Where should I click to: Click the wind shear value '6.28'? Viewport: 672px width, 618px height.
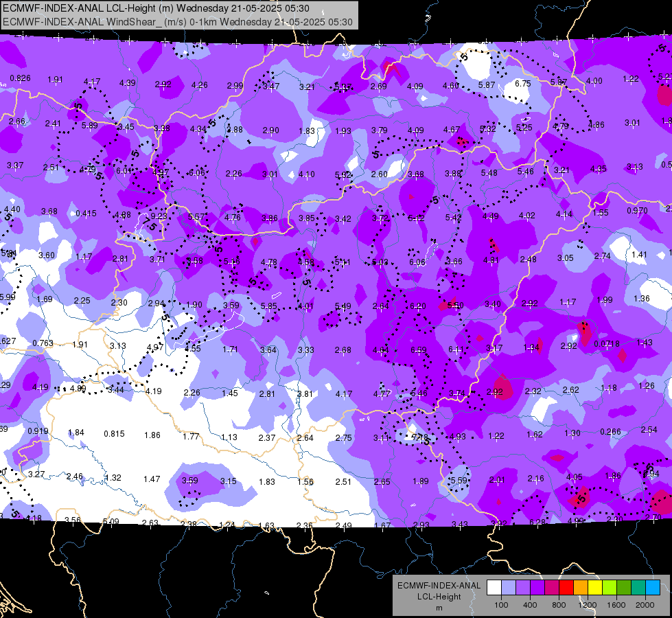coord(537,522)
